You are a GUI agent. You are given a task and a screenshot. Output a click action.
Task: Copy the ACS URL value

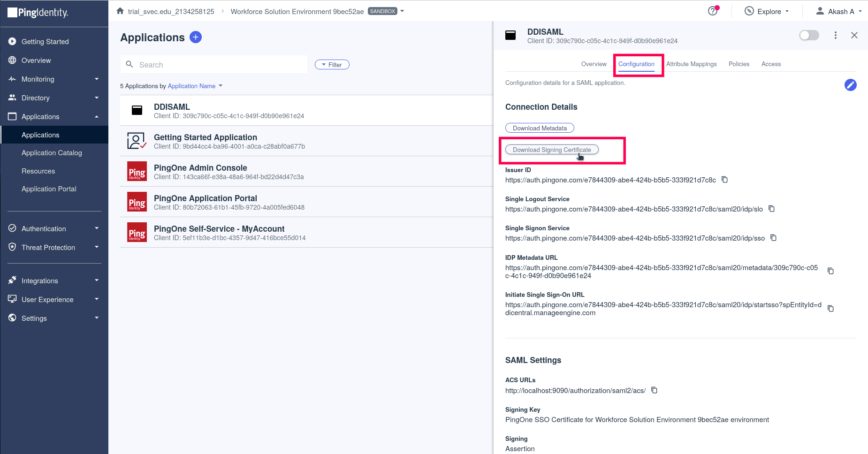(x=655, y=390)
